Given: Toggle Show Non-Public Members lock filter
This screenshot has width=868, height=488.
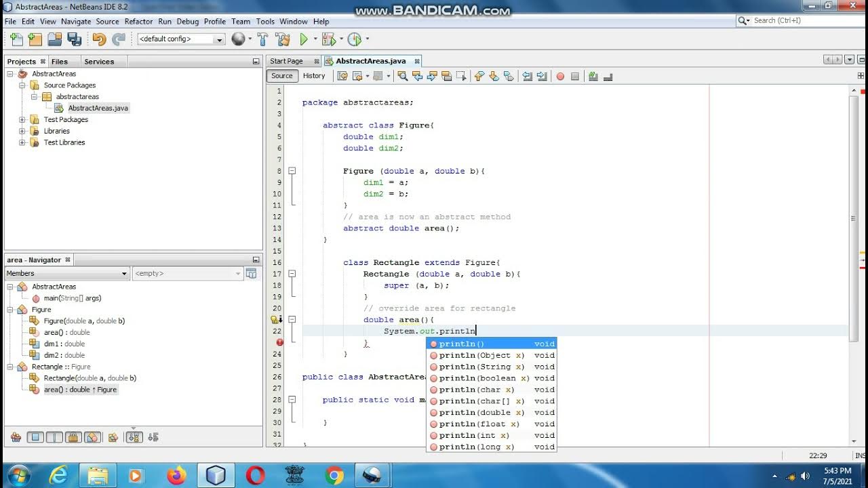Looking at the screenshot, I should click(x=74, y=437).
